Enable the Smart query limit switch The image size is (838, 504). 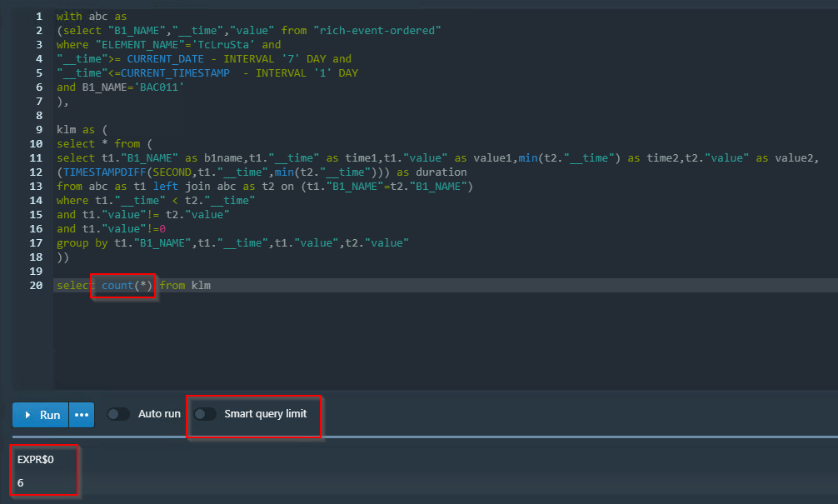[x=205, y=414]
